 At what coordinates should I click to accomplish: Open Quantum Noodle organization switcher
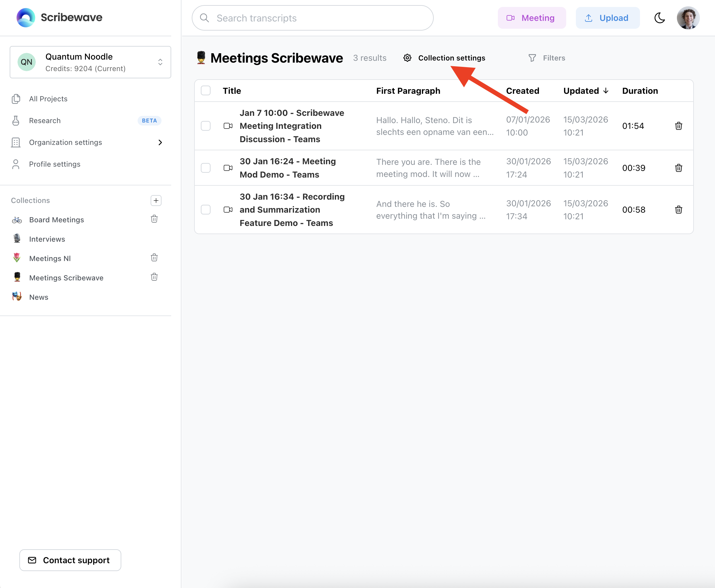[90, 62]
